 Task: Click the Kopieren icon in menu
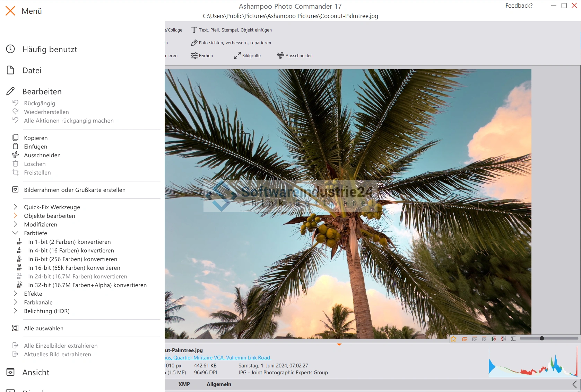[16, 137]
